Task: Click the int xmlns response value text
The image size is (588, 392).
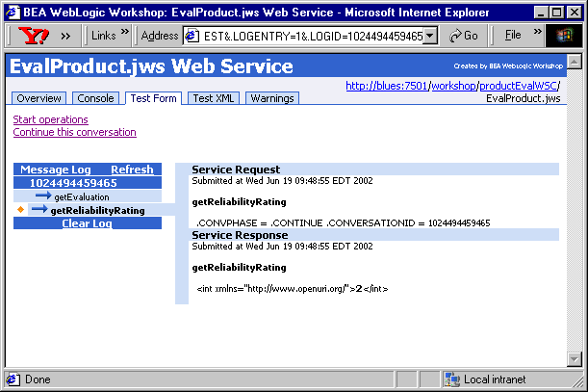Action: point(293,289)
